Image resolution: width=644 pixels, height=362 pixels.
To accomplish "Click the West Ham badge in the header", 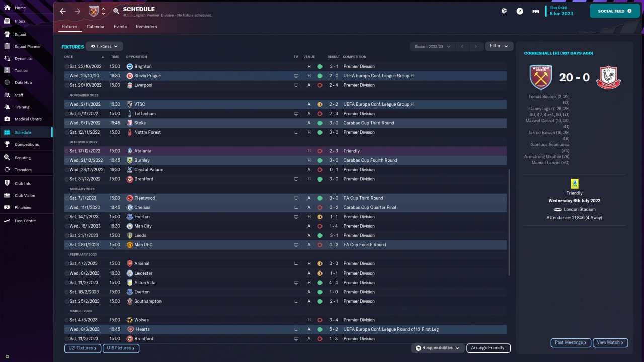I will coord(94,11).
